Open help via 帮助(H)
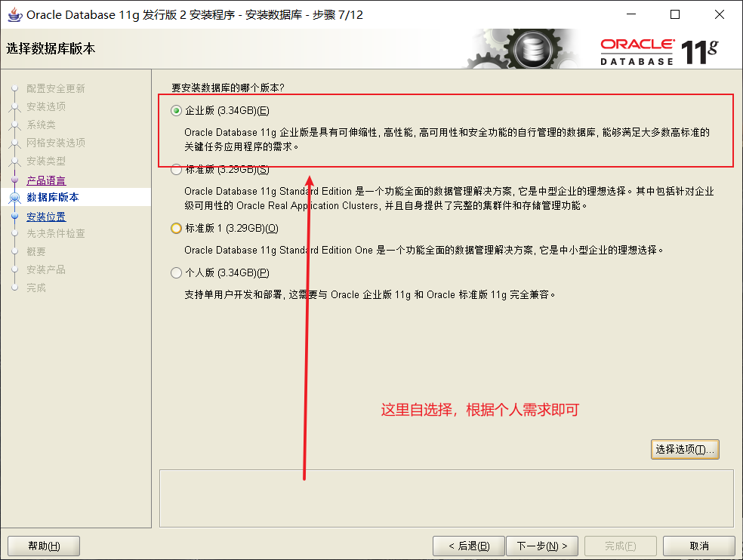Image resolution: width=743 pixels, height=560 pixels. (x=43, y=546)
